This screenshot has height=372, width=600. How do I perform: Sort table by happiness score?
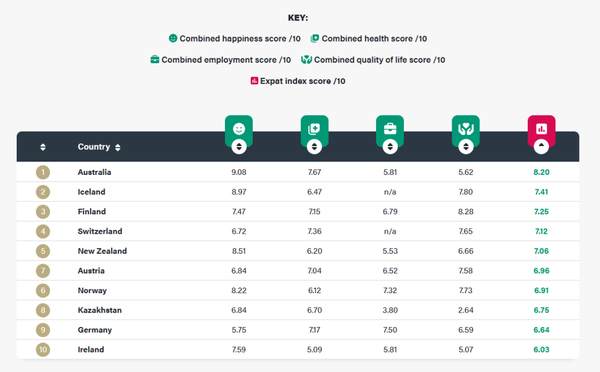(x=239, y=147)
